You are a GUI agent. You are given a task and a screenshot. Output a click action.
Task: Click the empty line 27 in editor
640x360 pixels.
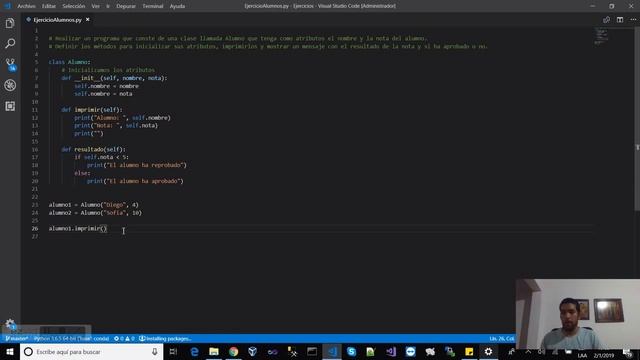pos(320,237)
